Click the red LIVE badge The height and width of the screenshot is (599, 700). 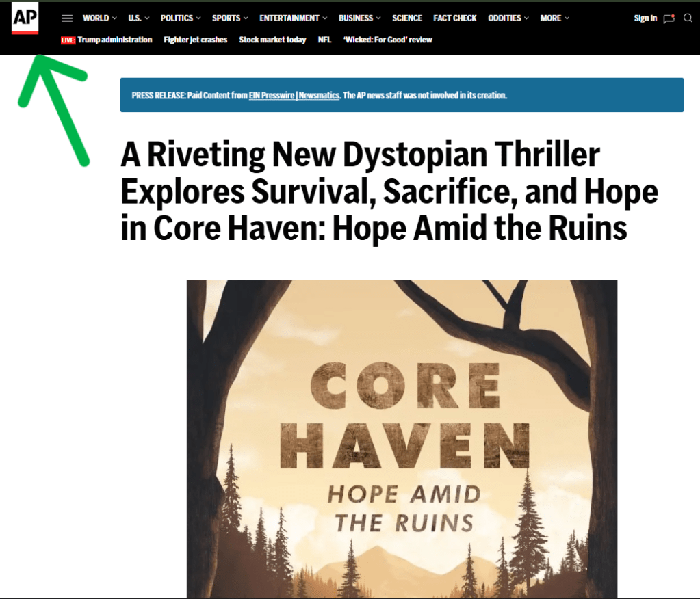pyautogui.click(x=68, y=40)
